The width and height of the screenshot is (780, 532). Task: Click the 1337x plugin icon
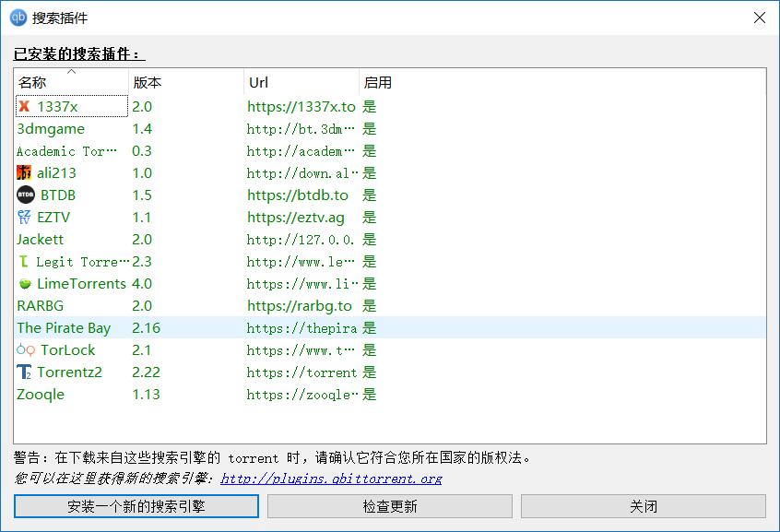click(x=24, y=106)
